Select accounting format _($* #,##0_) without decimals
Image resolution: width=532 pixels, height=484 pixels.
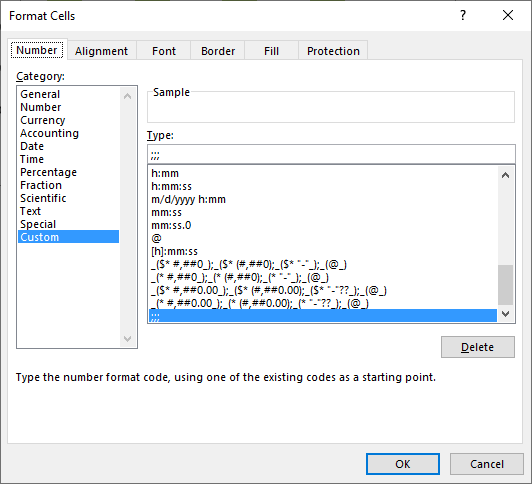pyautogui.click(x=323, y=264)
